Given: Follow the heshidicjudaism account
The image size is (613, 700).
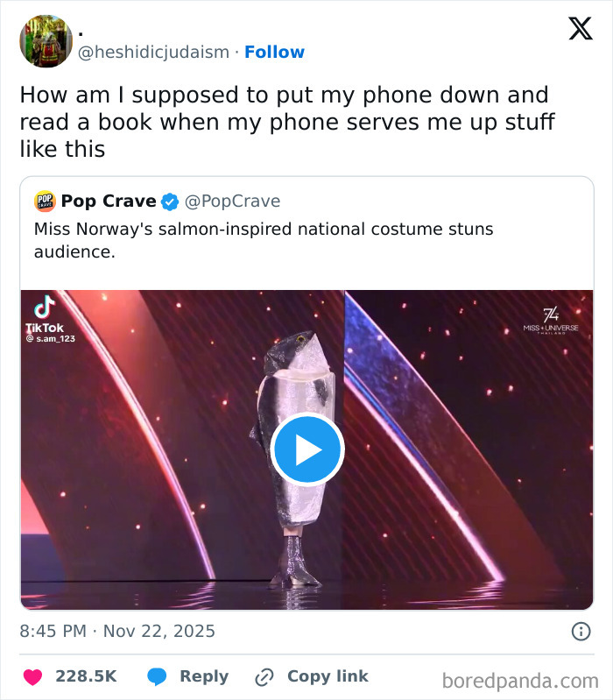Looking at the screenshot, I should coord(274,53).
